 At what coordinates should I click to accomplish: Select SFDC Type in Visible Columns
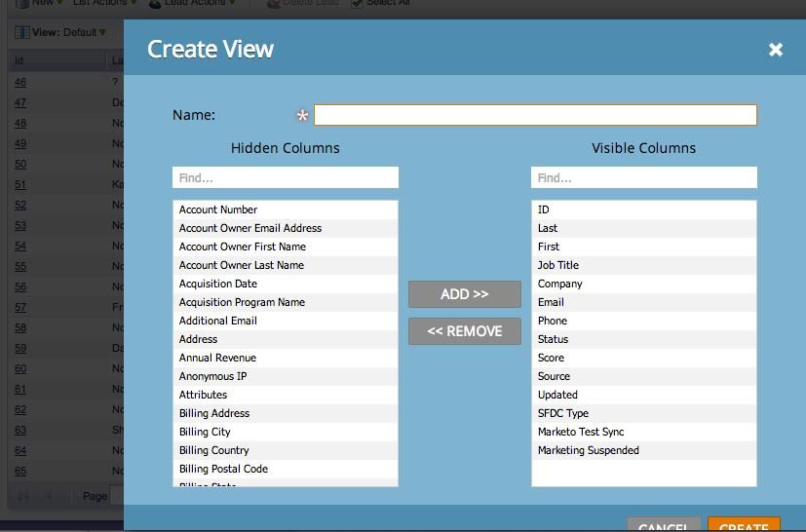(x=643, y=413)
